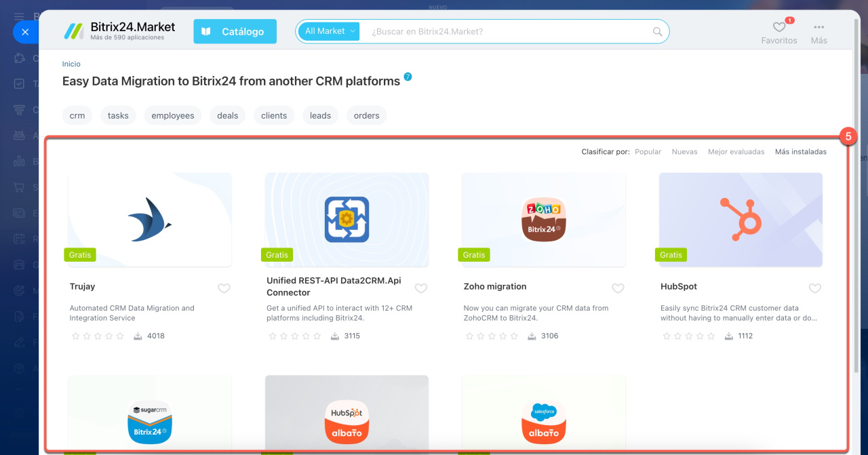Open the Zoho migration app thumbnail
The width and height of the screenshot is (868, 455).
pyautogui.click(x=544, y=219)
